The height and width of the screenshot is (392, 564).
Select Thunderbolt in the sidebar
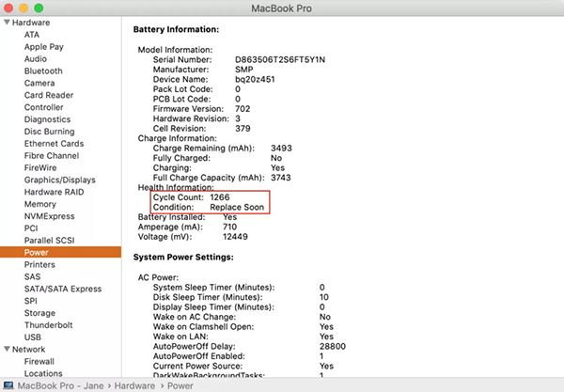click(x=48, y=325)
